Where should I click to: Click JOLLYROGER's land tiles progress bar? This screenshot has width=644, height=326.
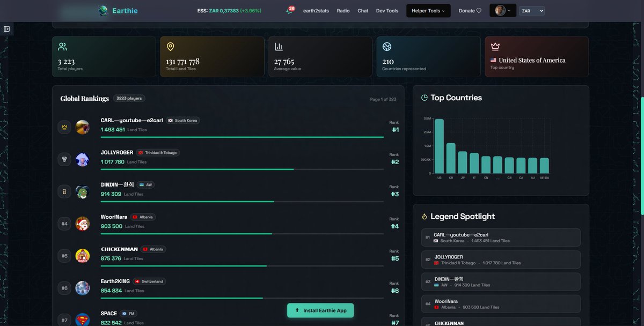242,169
